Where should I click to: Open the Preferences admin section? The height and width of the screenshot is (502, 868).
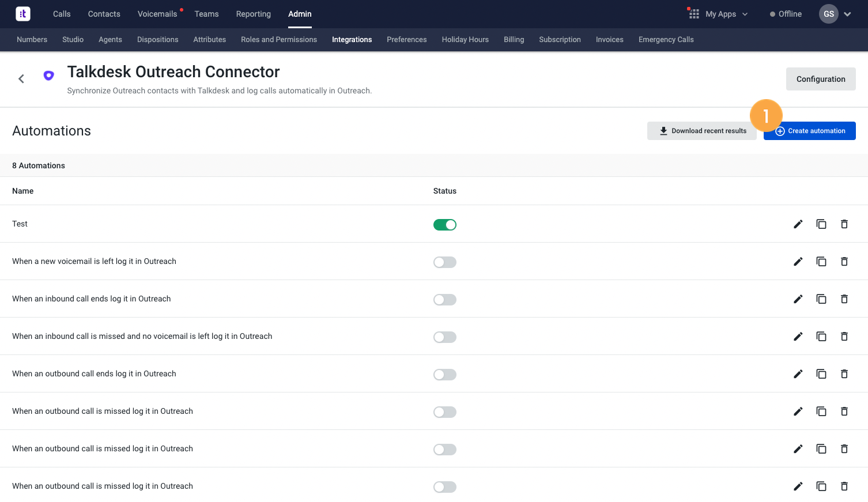point(407,40)
